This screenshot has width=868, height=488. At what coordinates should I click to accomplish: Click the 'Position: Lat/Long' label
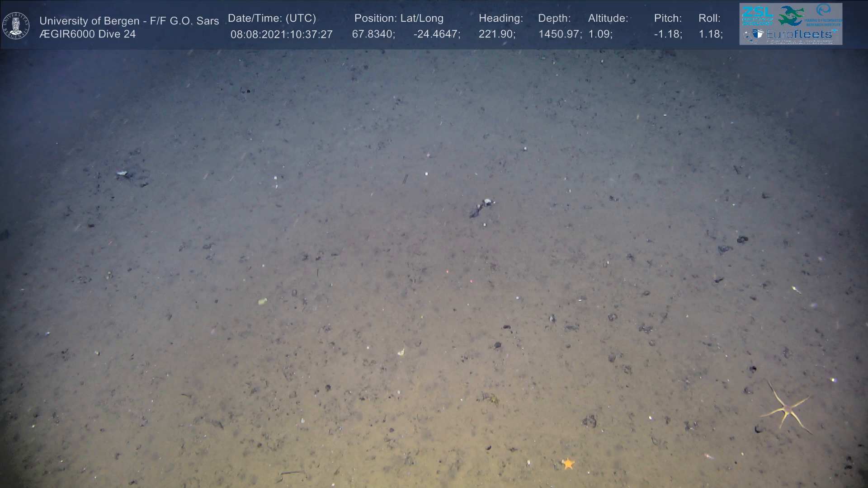tap(399, 18)
